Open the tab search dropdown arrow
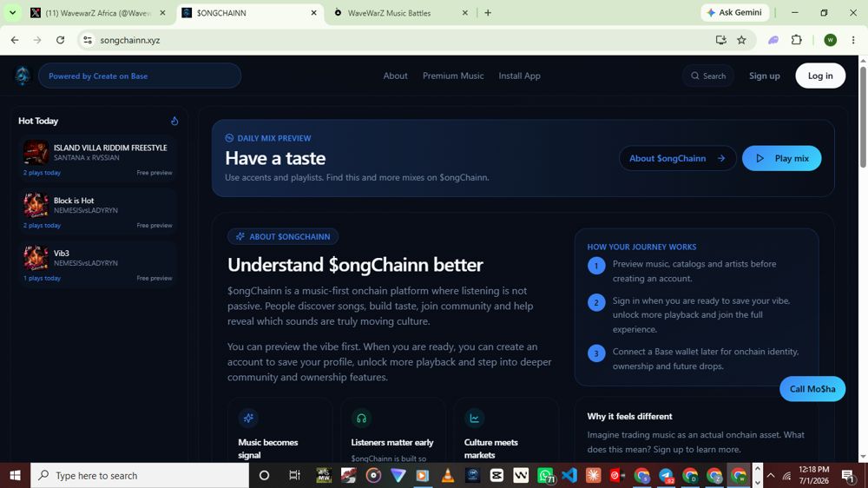Viewport: 868px width, 488px height. pos(12,12)
